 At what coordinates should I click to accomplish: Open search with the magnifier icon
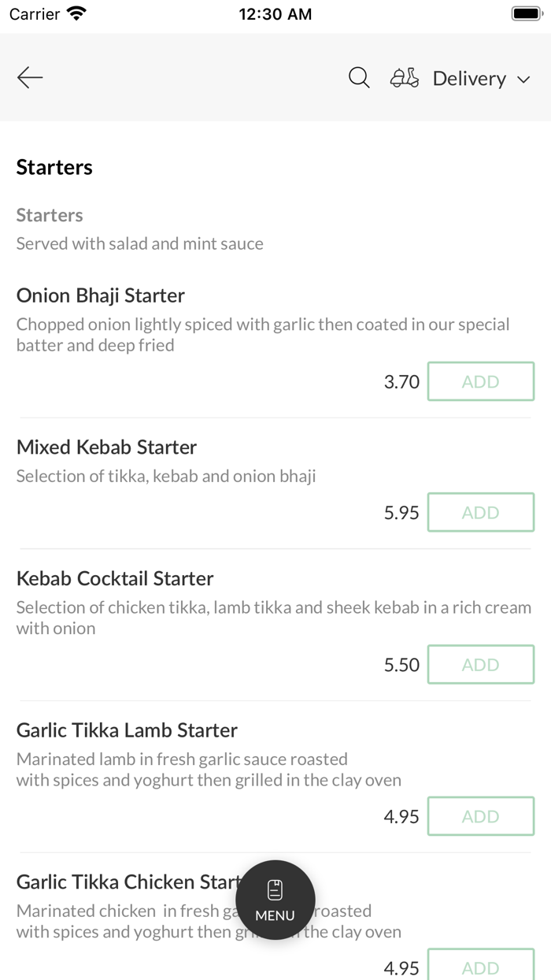358,77
